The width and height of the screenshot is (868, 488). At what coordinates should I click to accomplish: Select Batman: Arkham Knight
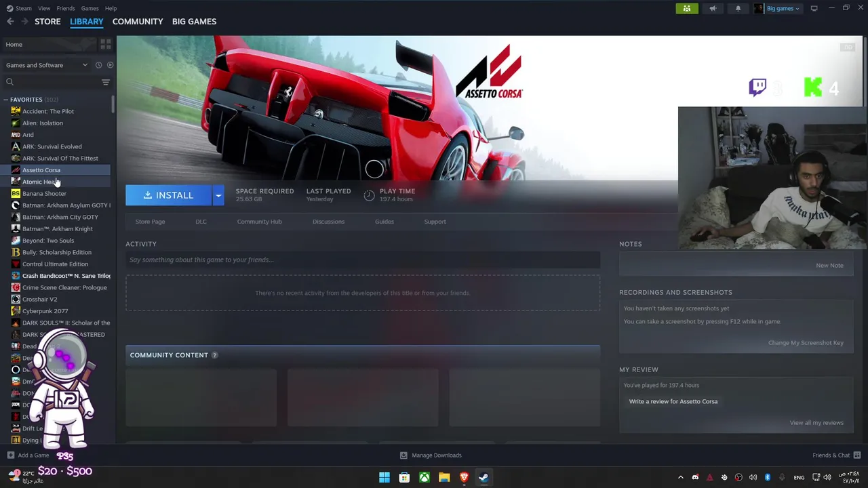[56, 229]
